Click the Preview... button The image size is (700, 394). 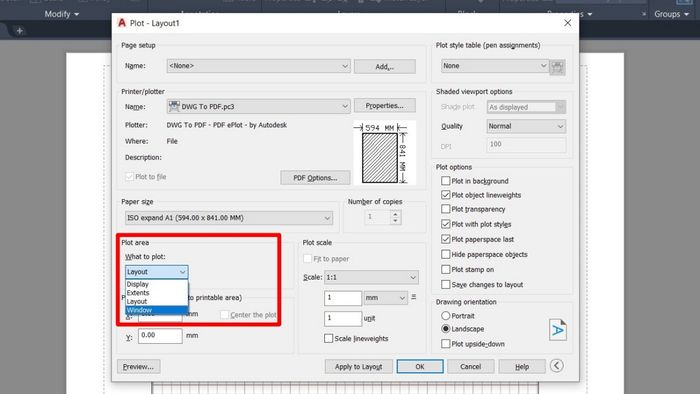point(138,366)
